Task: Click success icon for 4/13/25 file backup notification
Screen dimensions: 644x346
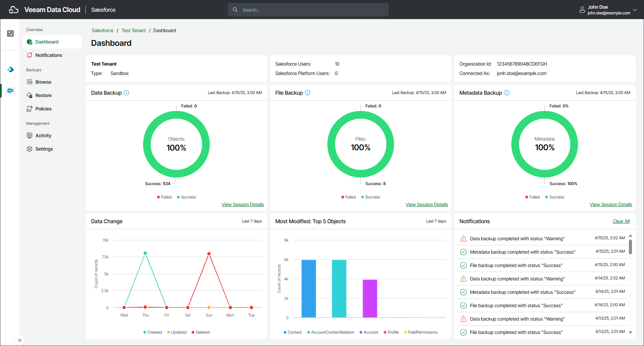Action: pyautogui.click(x=463, y=332)
